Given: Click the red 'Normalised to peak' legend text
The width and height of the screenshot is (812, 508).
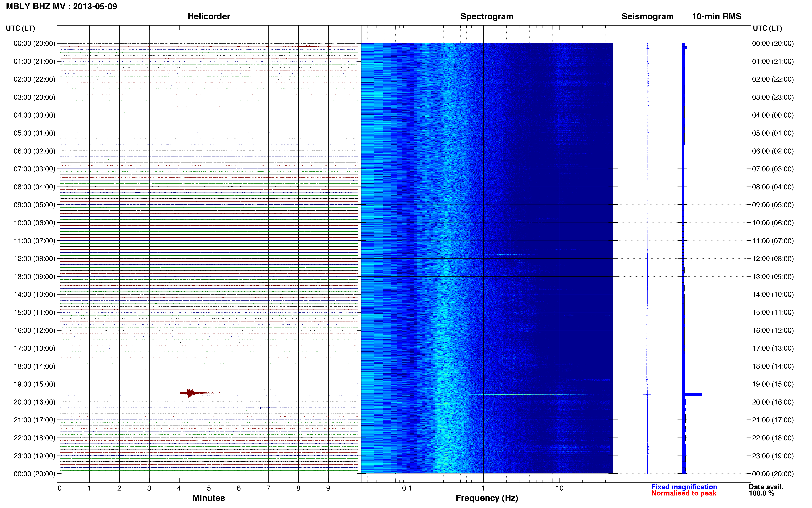Looking at the screenshot, I should [x=684, y=493].
